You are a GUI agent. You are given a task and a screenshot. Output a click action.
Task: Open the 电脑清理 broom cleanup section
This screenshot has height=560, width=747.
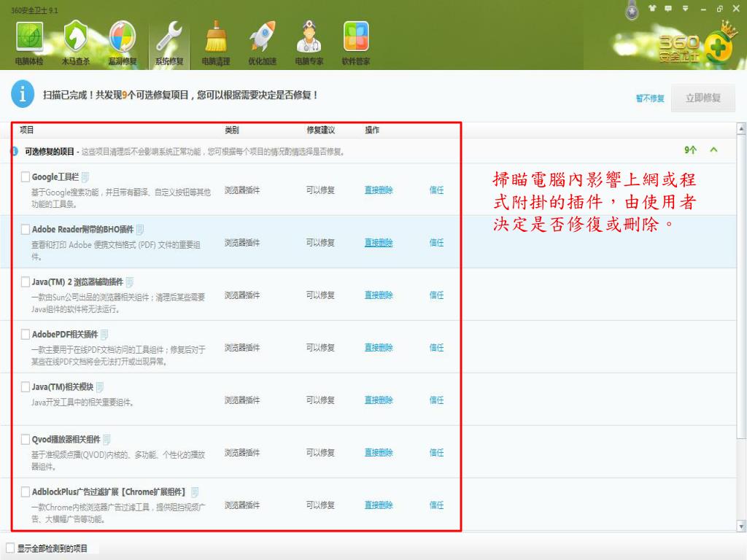[x=216, y=43]
